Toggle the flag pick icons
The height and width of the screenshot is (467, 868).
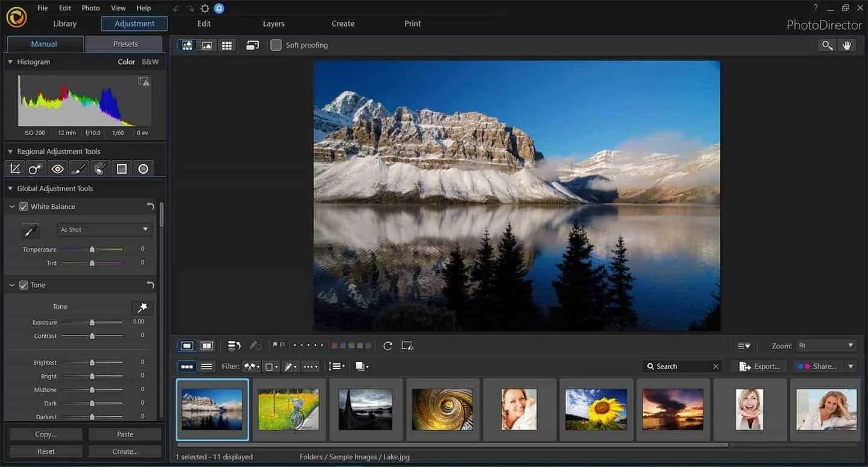click(278, 346)
